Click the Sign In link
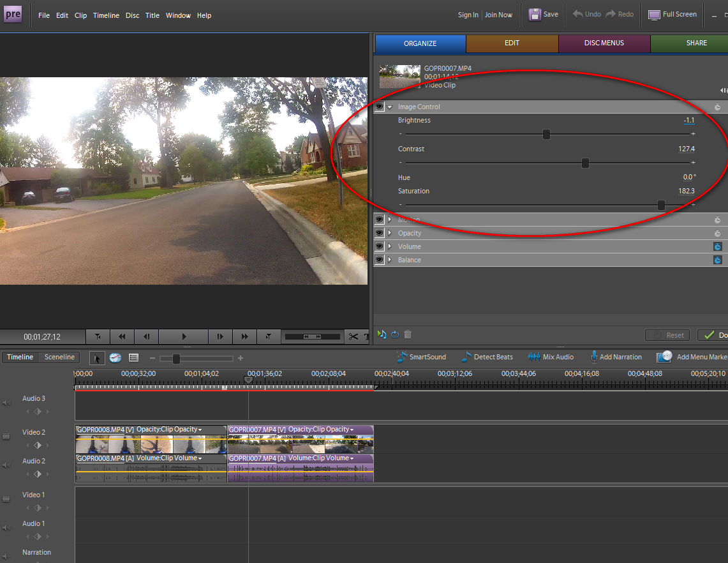The height and width of the screenshot is (563, 728). coord(468,15)
